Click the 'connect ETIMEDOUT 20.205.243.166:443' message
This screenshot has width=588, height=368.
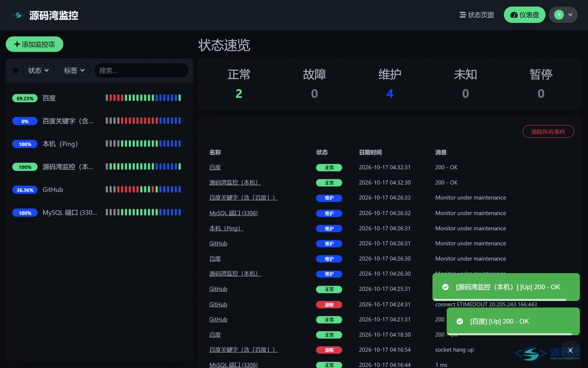(x=486, y=304)
